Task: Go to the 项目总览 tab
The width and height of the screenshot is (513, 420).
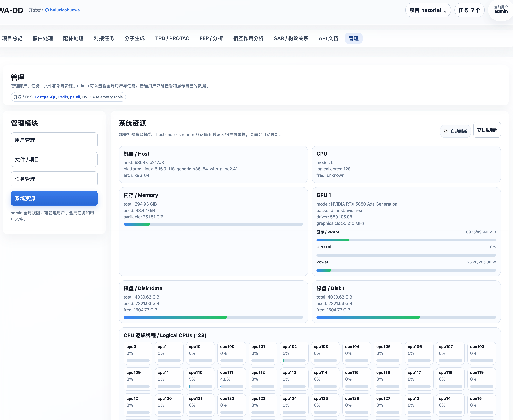Action: pos(12,38)
